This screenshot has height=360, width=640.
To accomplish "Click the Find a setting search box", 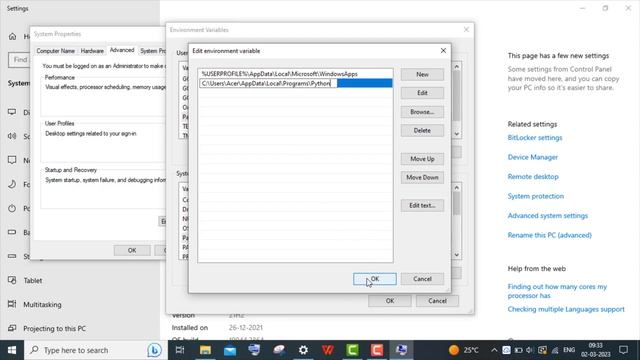I will pos(19,60).
